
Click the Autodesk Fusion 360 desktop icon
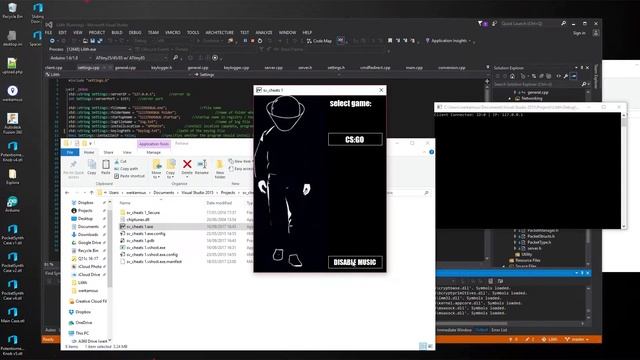(12, 123)
